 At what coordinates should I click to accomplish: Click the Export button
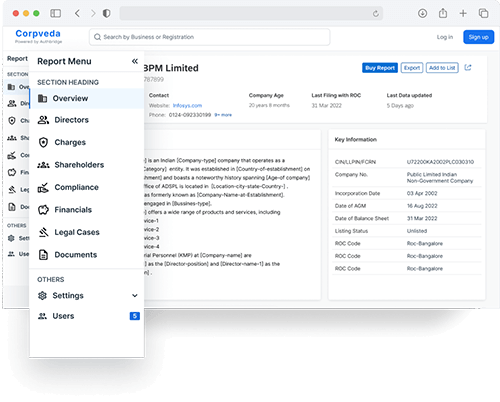tap(412, 68)
